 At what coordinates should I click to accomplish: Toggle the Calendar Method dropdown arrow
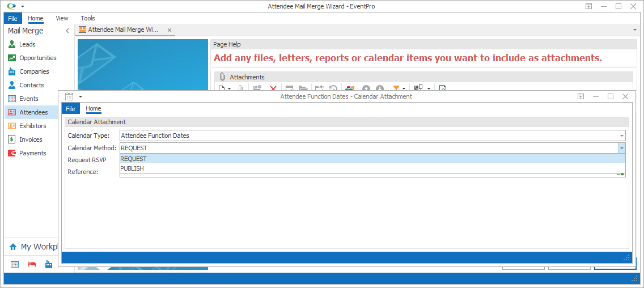coord(622,148)
